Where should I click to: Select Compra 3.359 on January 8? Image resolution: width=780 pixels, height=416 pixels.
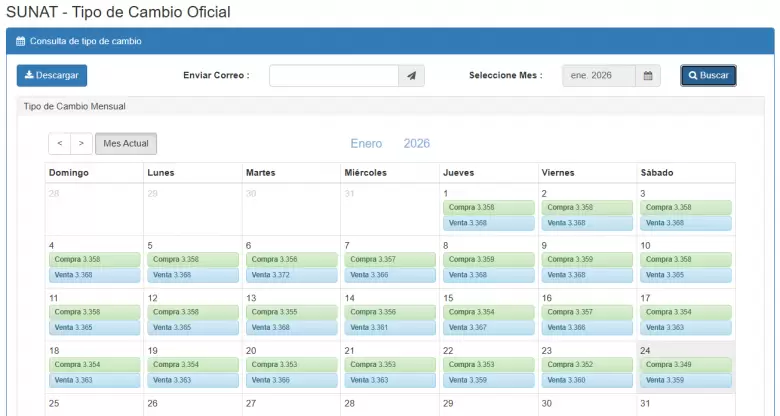click(488, 260)
